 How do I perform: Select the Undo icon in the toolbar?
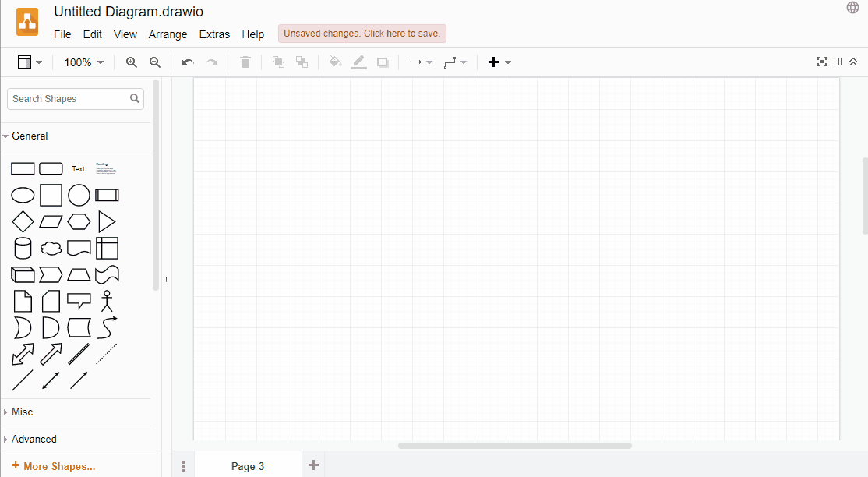point(187,62)
